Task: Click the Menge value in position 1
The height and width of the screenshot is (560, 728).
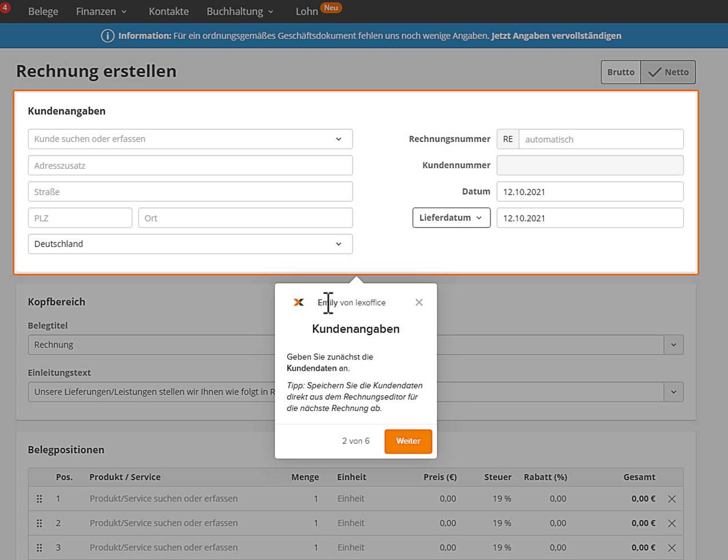Action: (x=315, y=499)
